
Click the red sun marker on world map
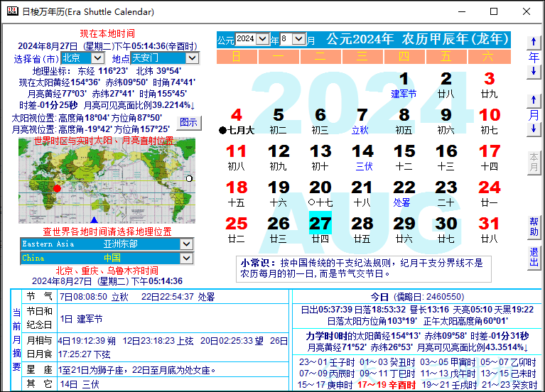(x=57, y=189)
